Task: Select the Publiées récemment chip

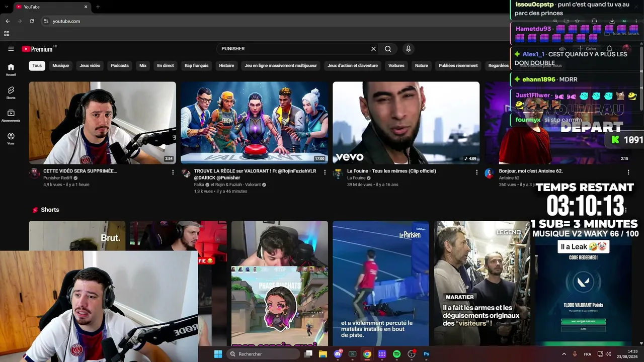Action: [458, 65]
